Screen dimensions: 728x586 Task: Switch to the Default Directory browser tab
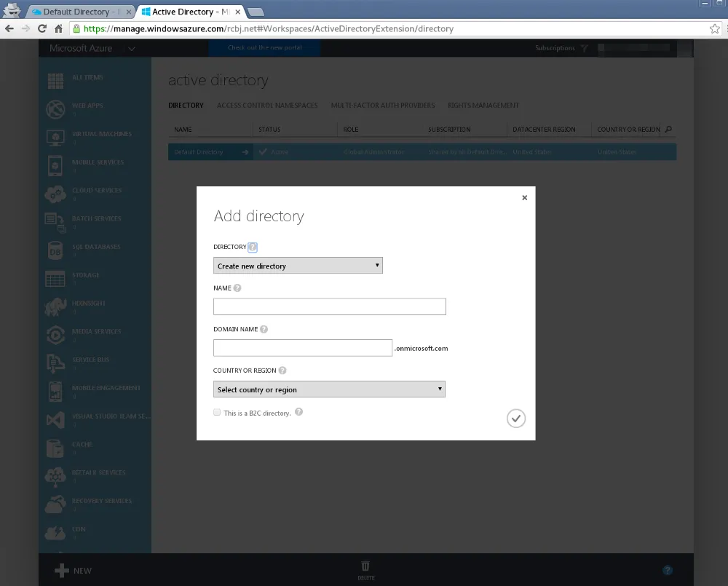click(x=81, y=12)
